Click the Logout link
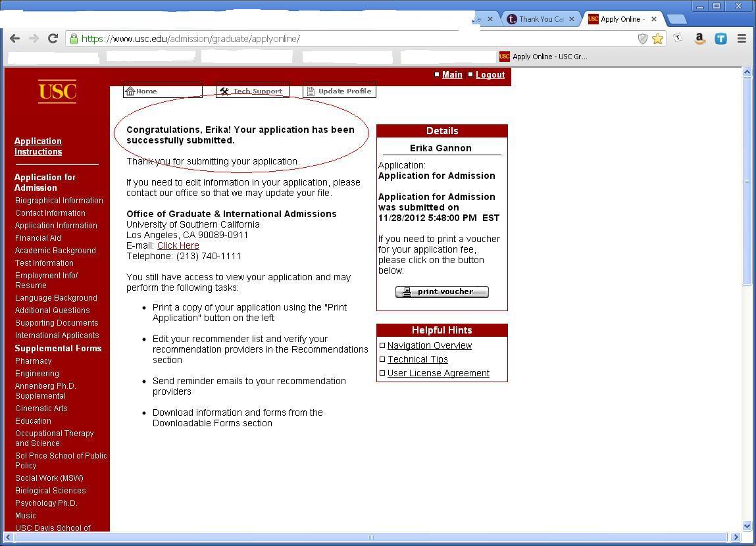 pos(490,75)
